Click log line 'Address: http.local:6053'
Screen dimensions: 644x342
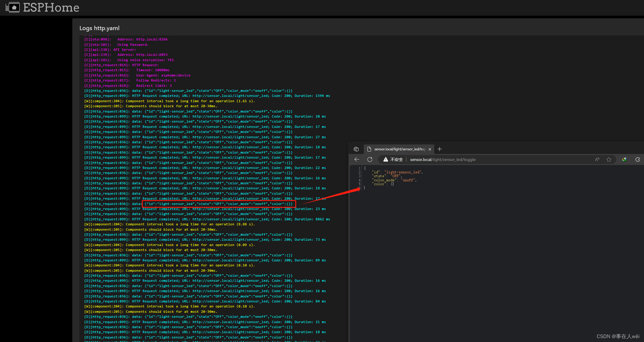click(126, 55)
